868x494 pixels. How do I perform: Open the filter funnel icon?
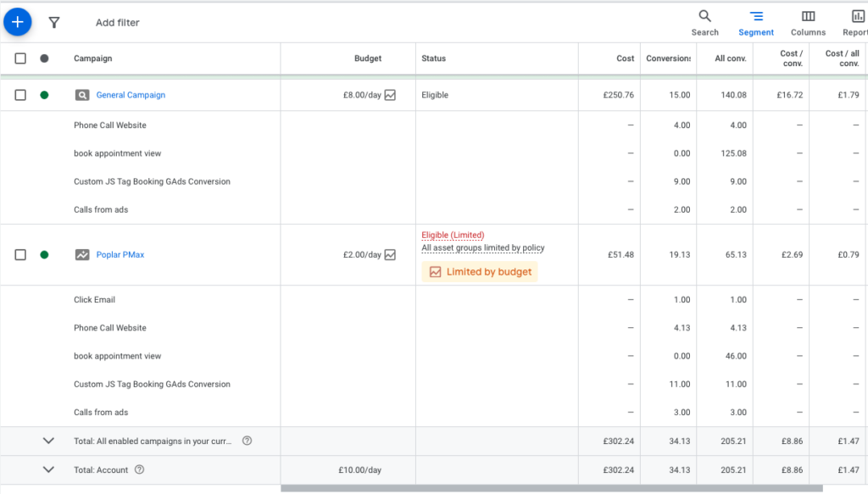(x=53, y=23)
